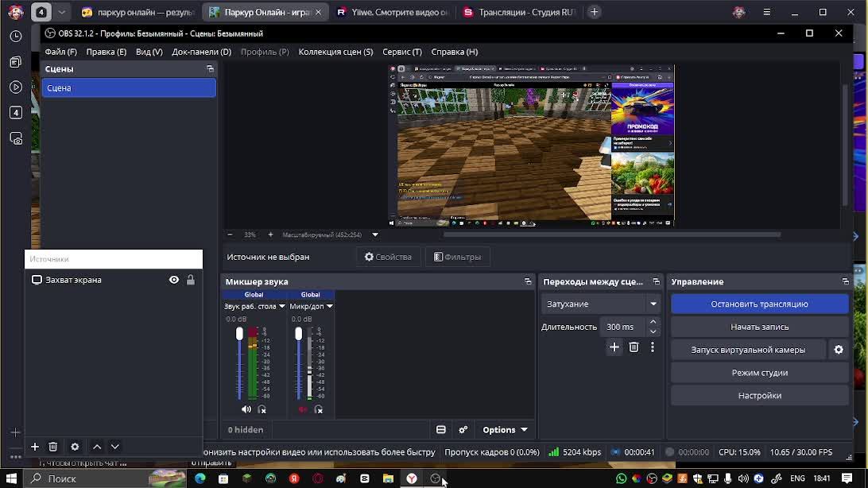Mute the Звук раб. стола speaker icon

246,409
